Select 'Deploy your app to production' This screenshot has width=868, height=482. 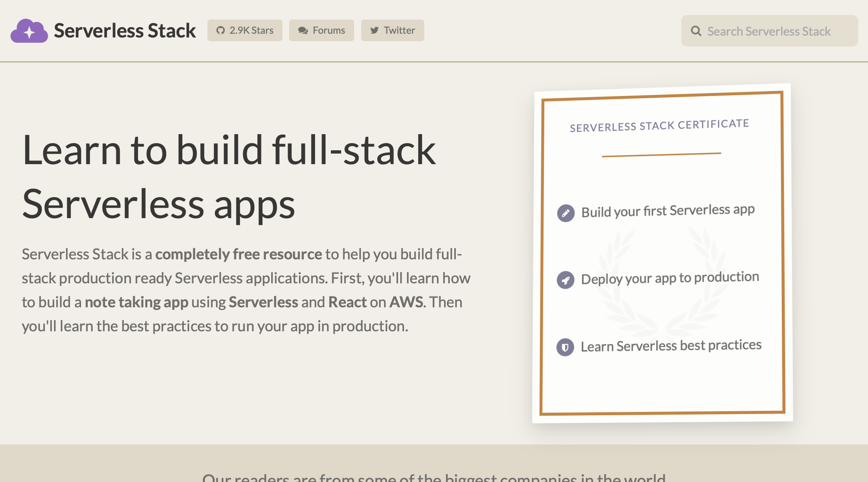670,278
